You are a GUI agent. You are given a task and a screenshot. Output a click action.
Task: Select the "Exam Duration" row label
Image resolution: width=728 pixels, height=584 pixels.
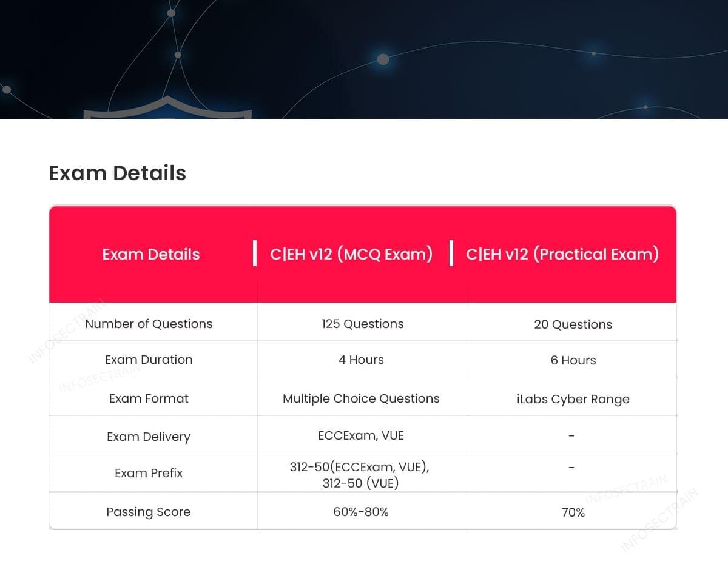149,360
